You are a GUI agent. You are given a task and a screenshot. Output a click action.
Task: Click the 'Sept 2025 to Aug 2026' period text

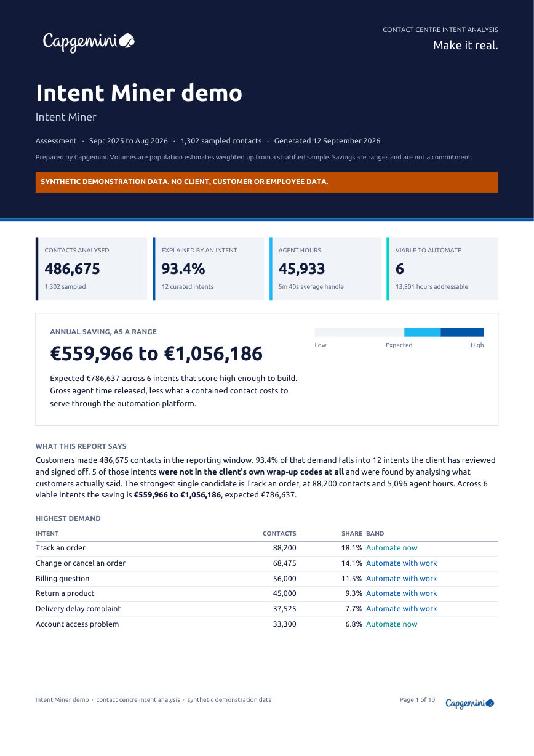pyautogui.click(x=129, y=141)
